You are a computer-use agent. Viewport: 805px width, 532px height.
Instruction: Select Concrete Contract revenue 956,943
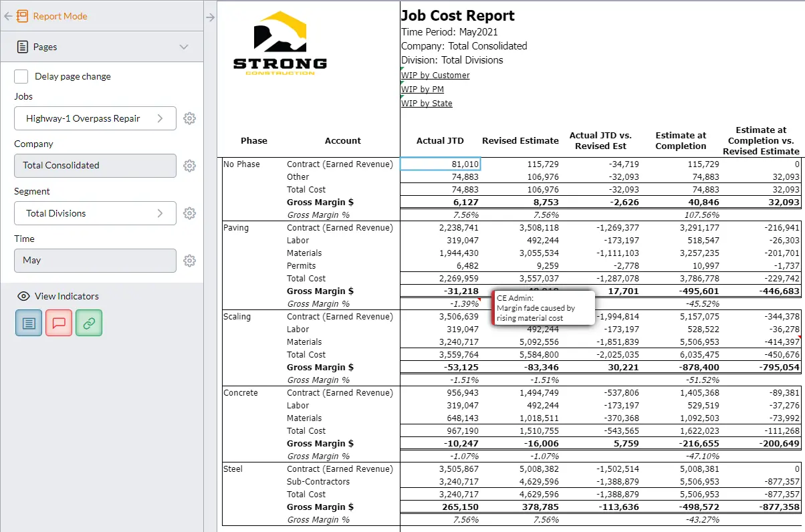440,393
